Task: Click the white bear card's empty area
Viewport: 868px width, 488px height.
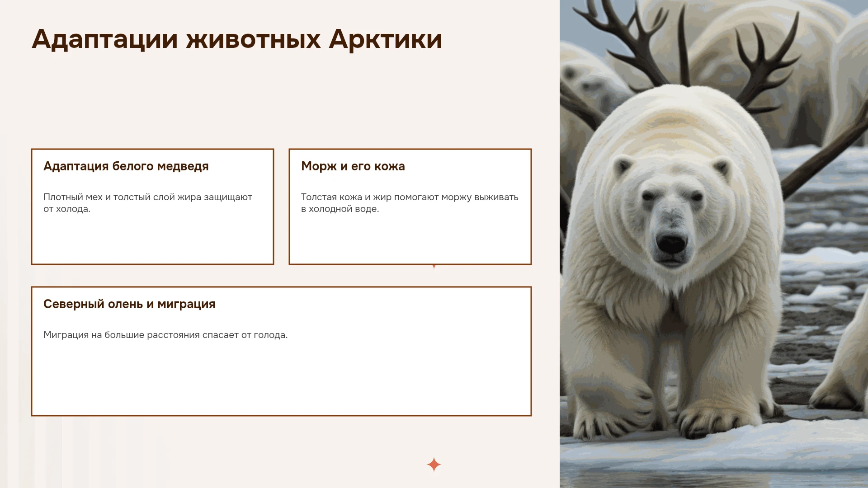Action: pyautogui.click(x=152, y=239)
